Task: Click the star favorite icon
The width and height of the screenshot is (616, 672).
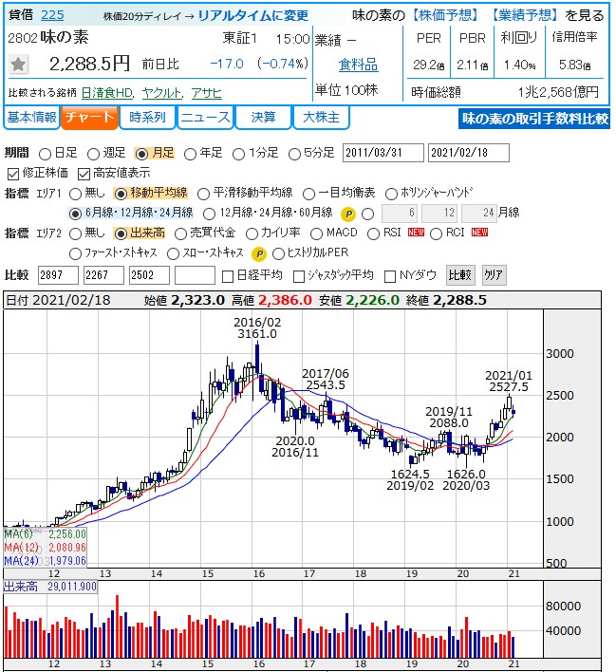Action: (18, 65)
